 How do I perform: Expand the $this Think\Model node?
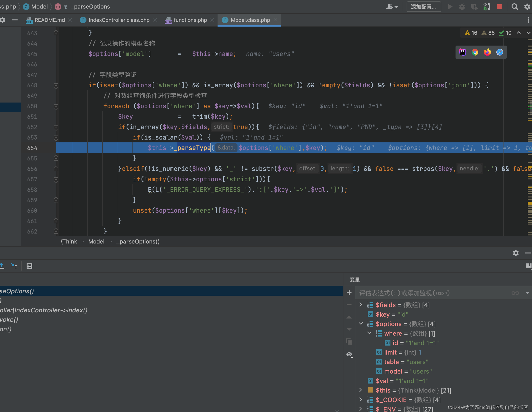361,390
